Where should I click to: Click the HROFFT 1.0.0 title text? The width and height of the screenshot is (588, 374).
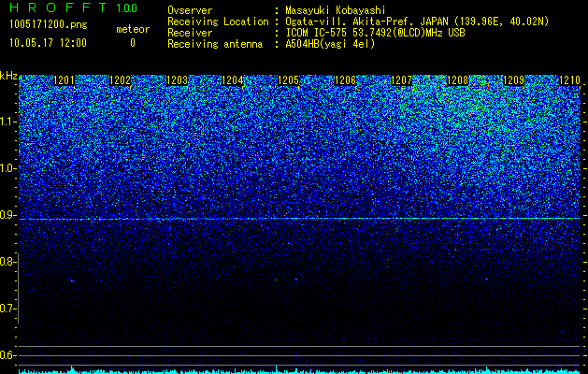coord(74,7)
